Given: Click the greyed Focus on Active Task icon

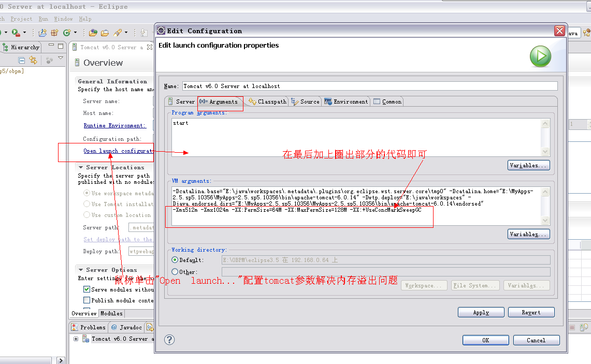Looking at the screenshot, I should [49, 60].
